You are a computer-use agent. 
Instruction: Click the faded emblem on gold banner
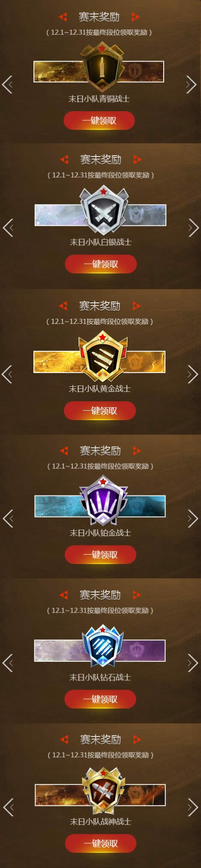click(x=138, y=362)
